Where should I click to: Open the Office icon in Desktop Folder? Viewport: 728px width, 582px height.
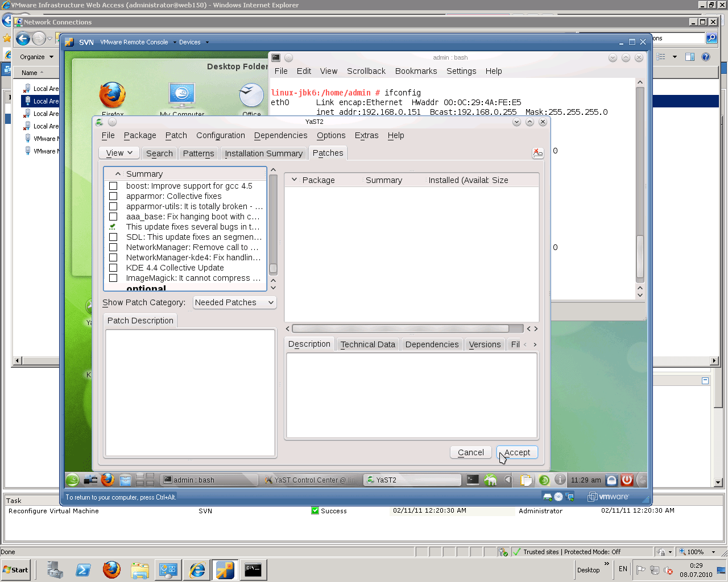pyautogui.click(x=251, y=95)
